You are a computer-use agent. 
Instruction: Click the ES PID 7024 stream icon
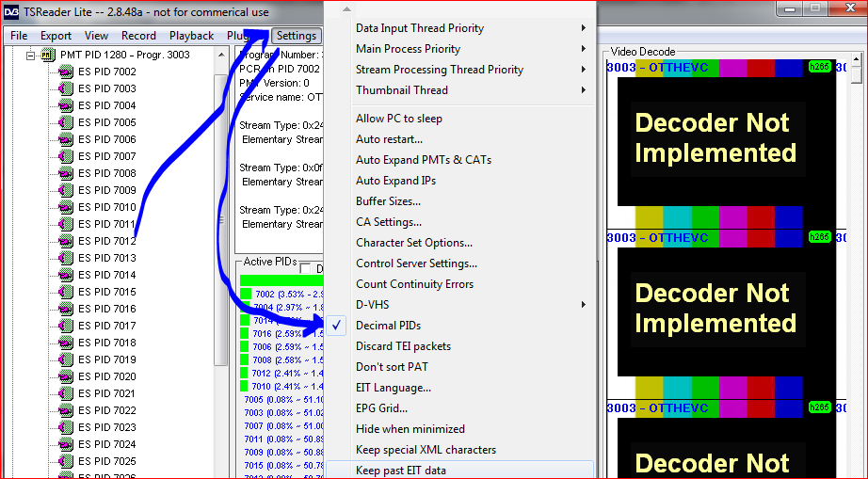(x=66, y=444)
